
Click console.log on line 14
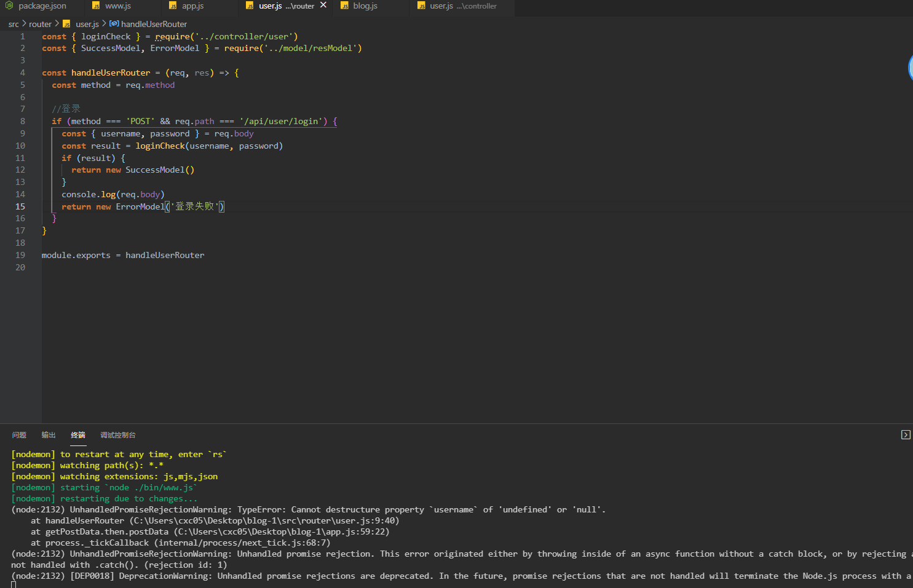pos(89,195)
